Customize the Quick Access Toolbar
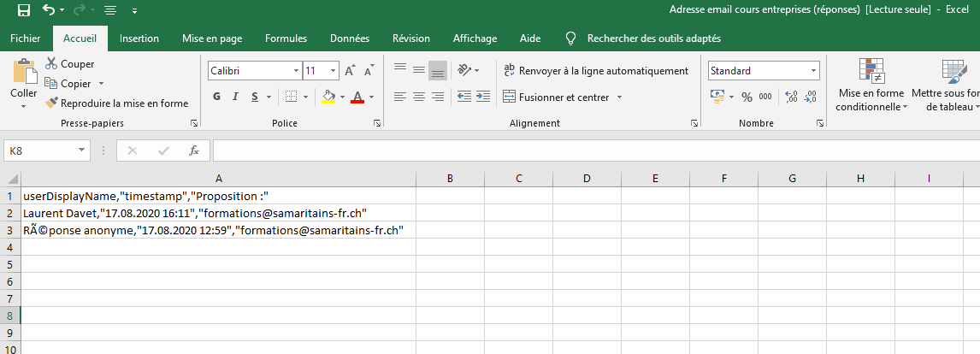This screenshot has height=354, width=980. [x=136, y=10]
